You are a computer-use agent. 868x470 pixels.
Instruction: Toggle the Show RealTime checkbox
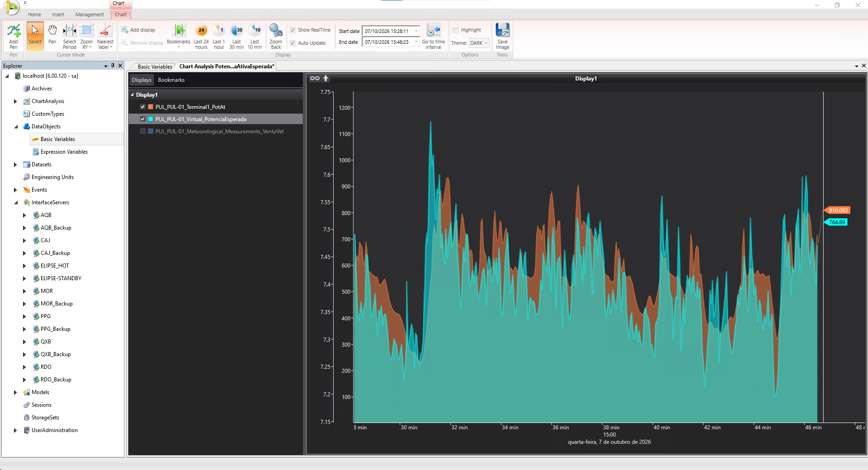pyautogui.click(x=293, y=30)
